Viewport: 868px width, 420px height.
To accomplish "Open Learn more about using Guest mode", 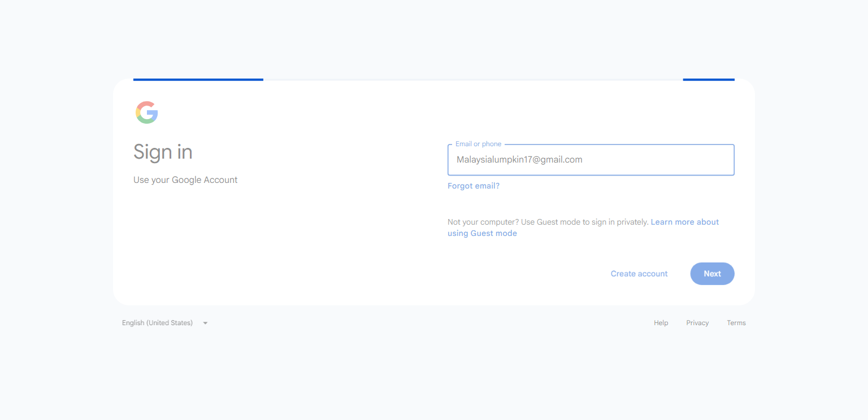I will click(583, 228).
